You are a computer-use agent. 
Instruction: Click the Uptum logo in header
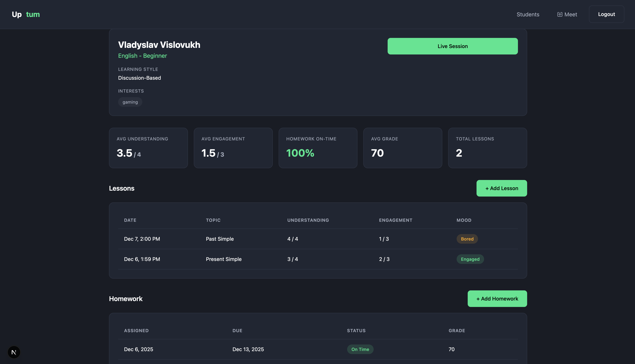(26, 14)
